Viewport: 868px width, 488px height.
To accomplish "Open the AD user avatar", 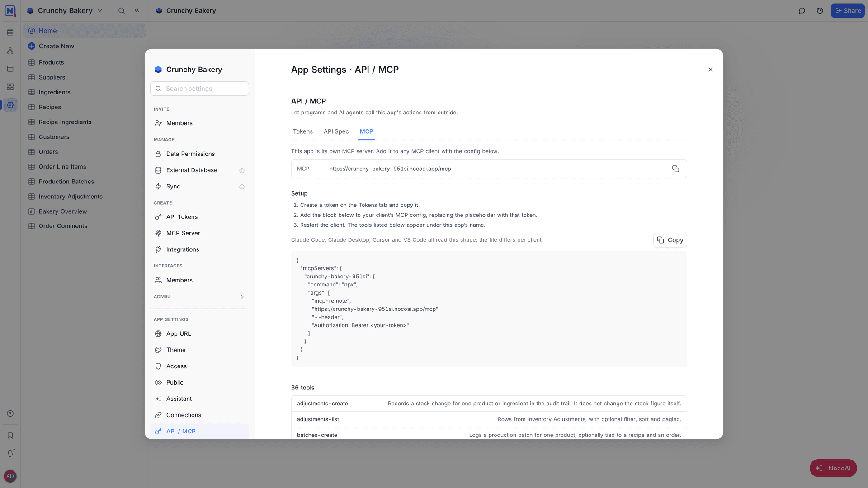I will tap(10, 476).
